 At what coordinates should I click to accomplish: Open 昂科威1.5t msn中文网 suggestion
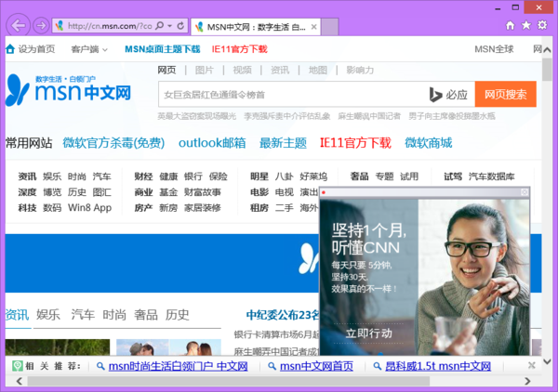tap(438, 366)
